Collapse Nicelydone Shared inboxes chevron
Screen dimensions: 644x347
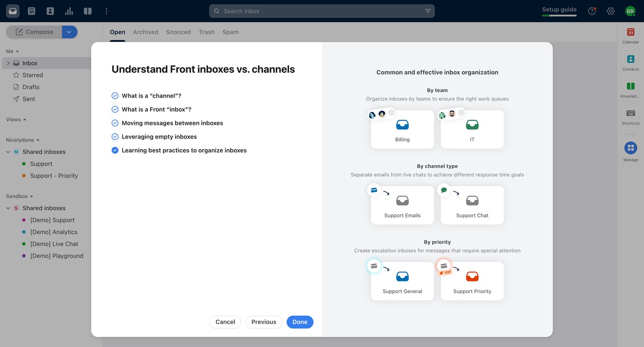[x=8, y=152]
